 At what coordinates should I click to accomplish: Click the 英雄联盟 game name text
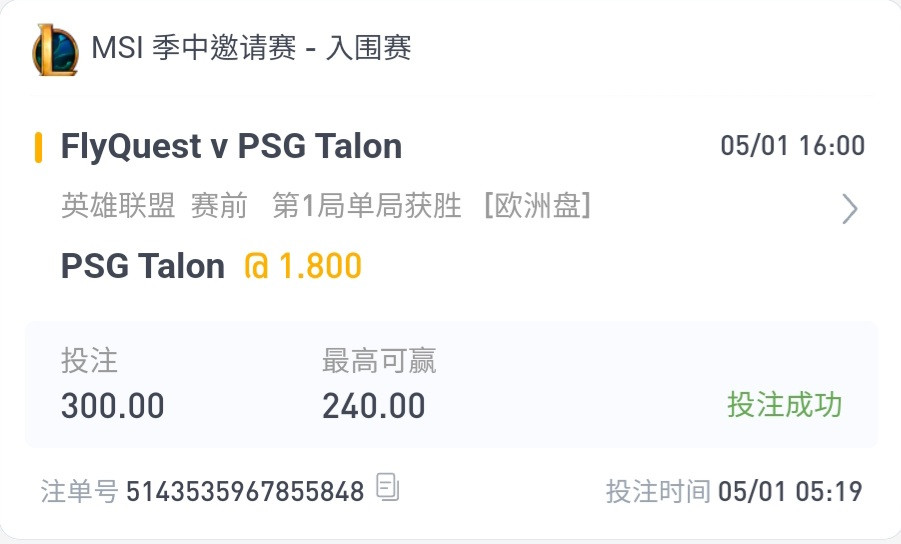click(118, 206)
